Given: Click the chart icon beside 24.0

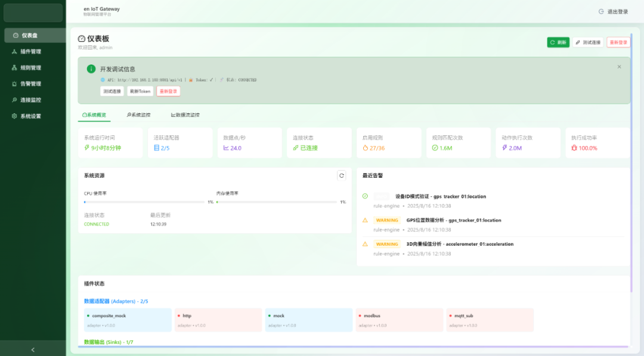Looking at the screenshot, I should (226, 148).
